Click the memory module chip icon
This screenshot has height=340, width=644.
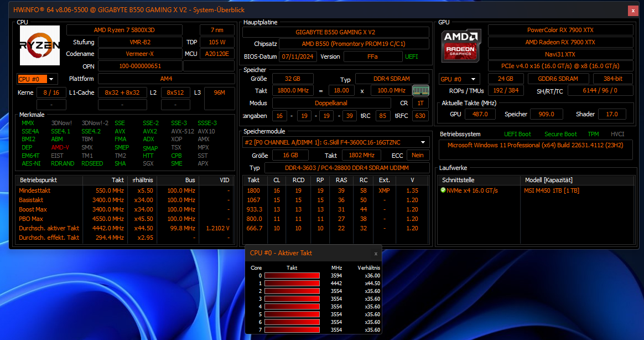420,90
